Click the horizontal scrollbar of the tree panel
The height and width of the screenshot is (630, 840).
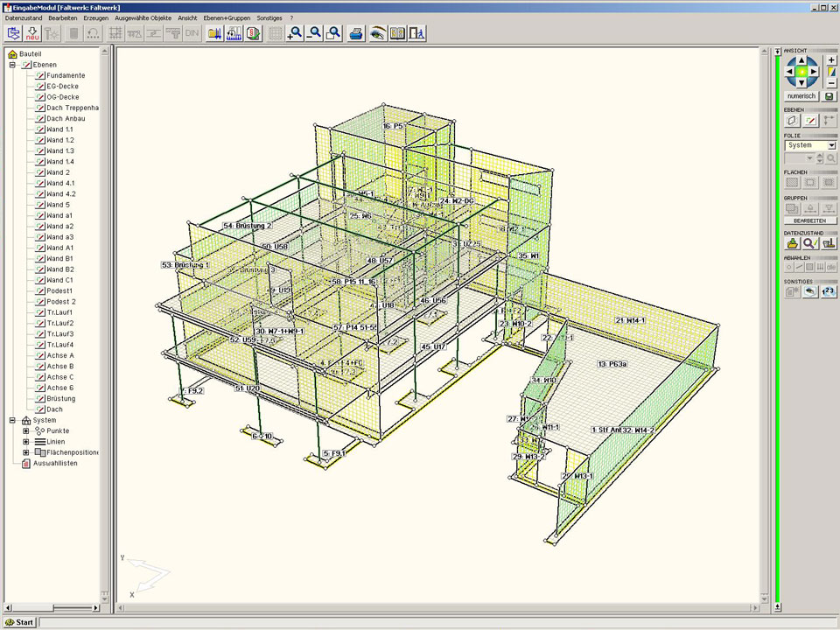point(51,607)
